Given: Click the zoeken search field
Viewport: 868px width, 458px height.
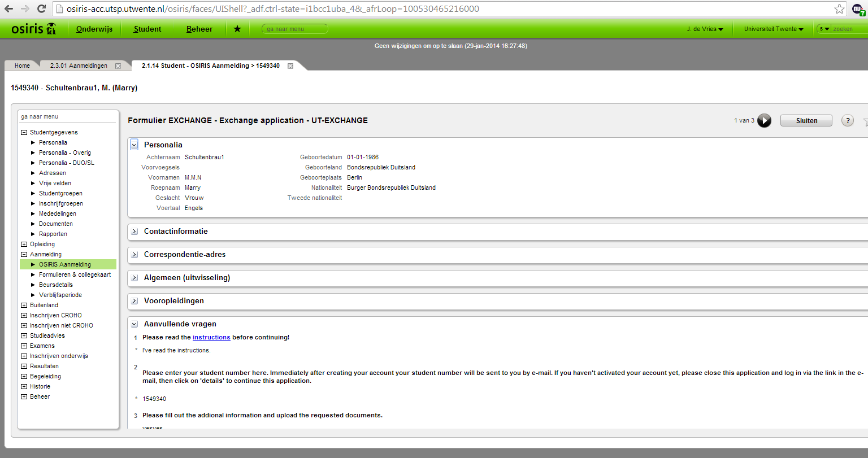Looking at the screenshot, I should [850, 29].
